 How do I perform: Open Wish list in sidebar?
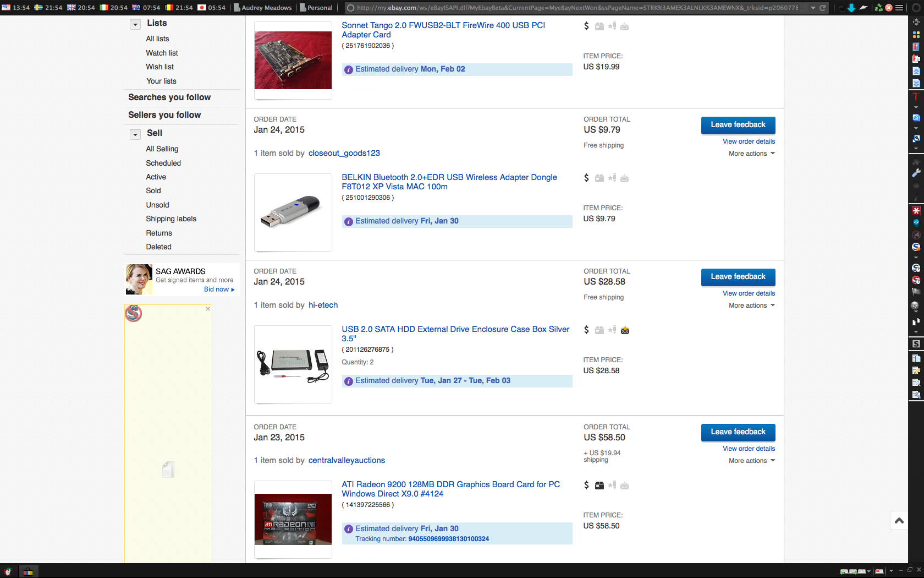pyautogui.click(x=159, y=67)
